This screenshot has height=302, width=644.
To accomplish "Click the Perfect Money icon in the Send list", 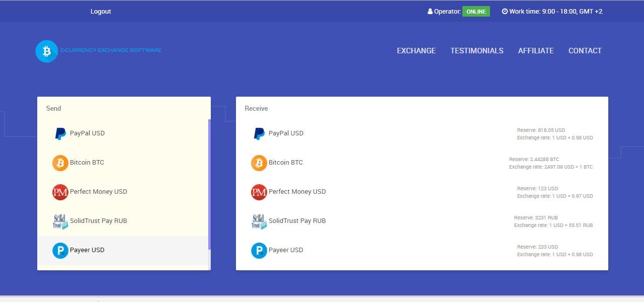I will pos(60,192).
